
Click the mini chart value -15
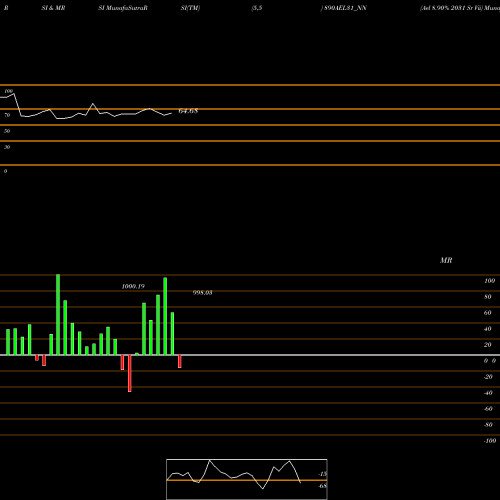(323, 474)
